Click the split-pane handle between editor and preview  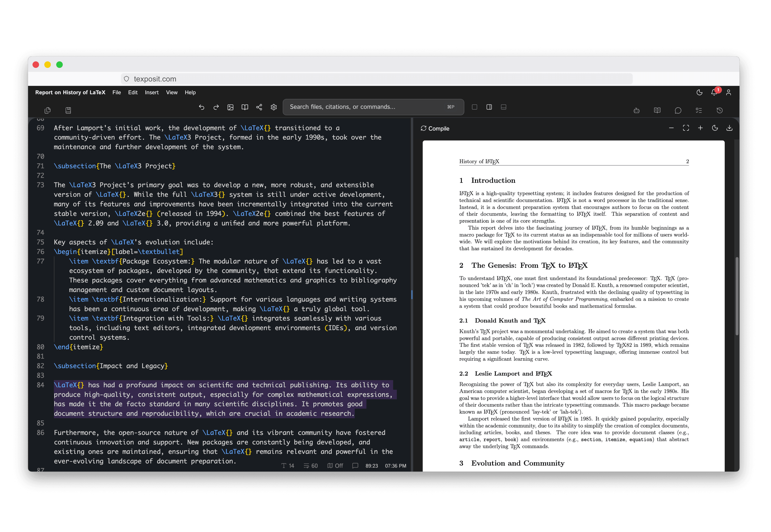click(x=412, y=295)
